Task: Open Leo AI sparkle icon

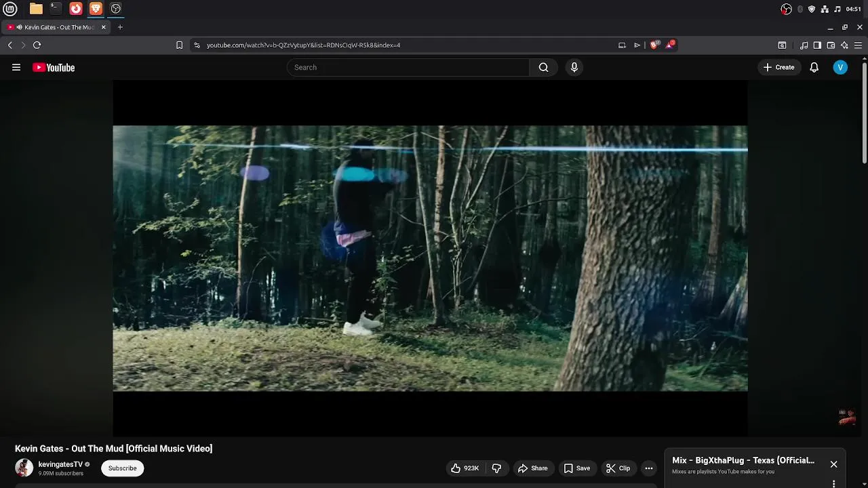Action: (844, 45)
